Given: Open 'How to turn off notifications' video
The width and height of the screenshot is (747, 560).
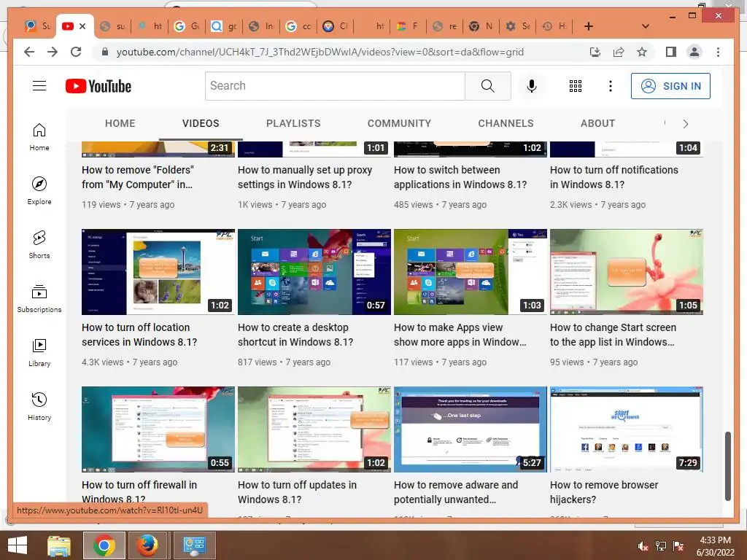Looking at the screenshot, I should 614,177.
